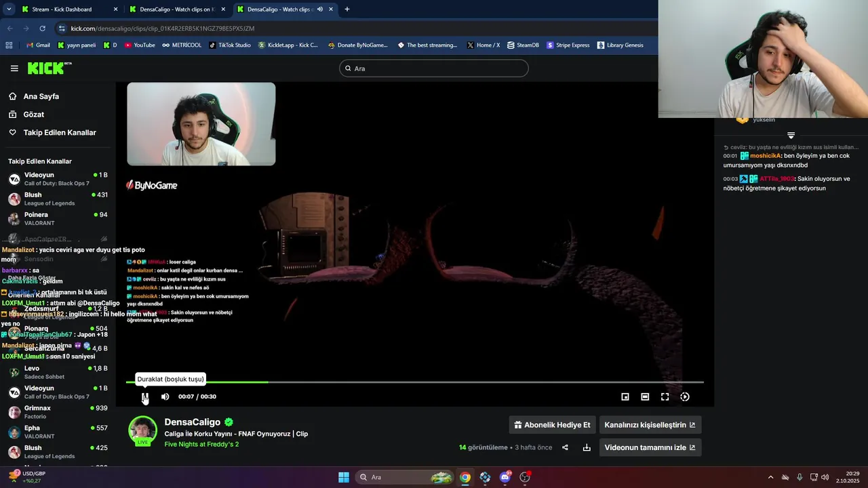The width and height of the screenshot is (868, 488).
Task: Open Gözat in the sidebar
Action: tap(34, 115)
